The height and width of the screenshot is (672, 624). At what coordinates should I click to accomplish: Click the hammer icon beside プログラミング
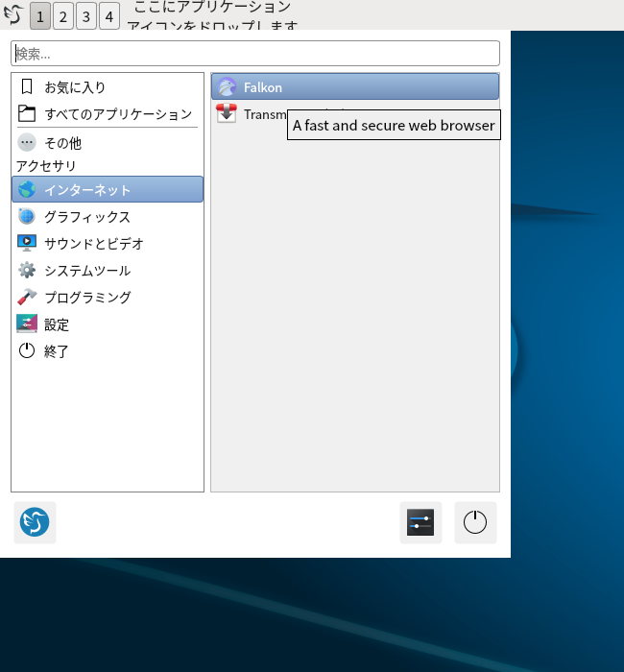tap(27, 297)
